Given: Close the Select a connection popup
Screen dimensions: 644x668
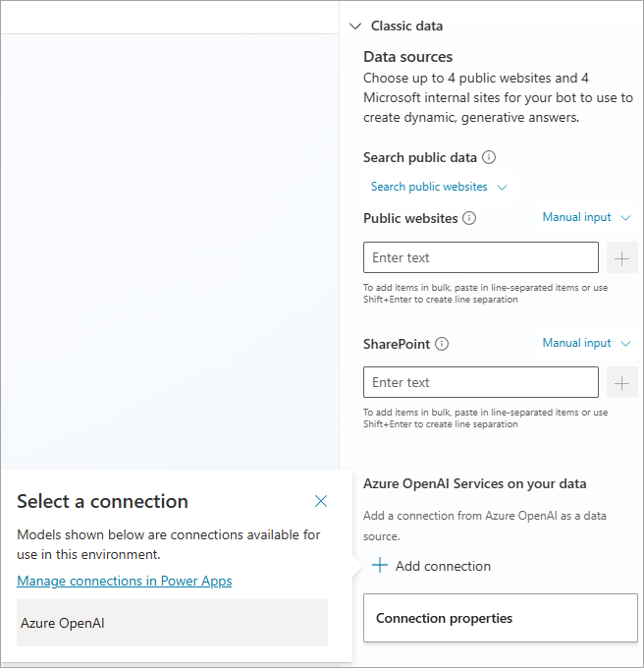Looking at the screenshot, I should click(321, 501).
